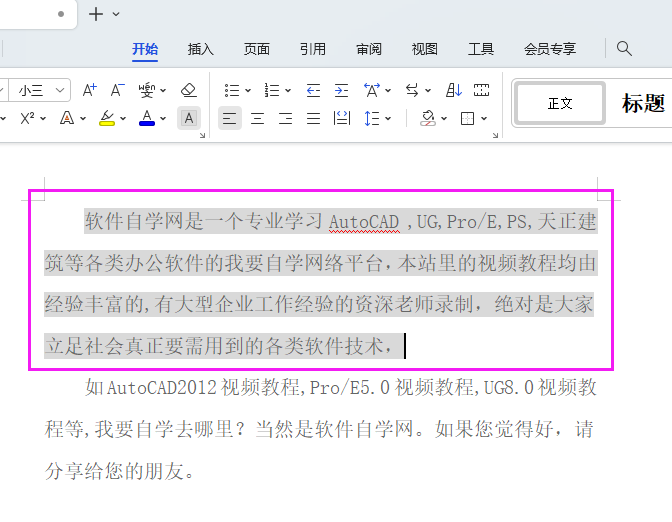
Task: Open the 引用 tab
Action: point(312,49)
